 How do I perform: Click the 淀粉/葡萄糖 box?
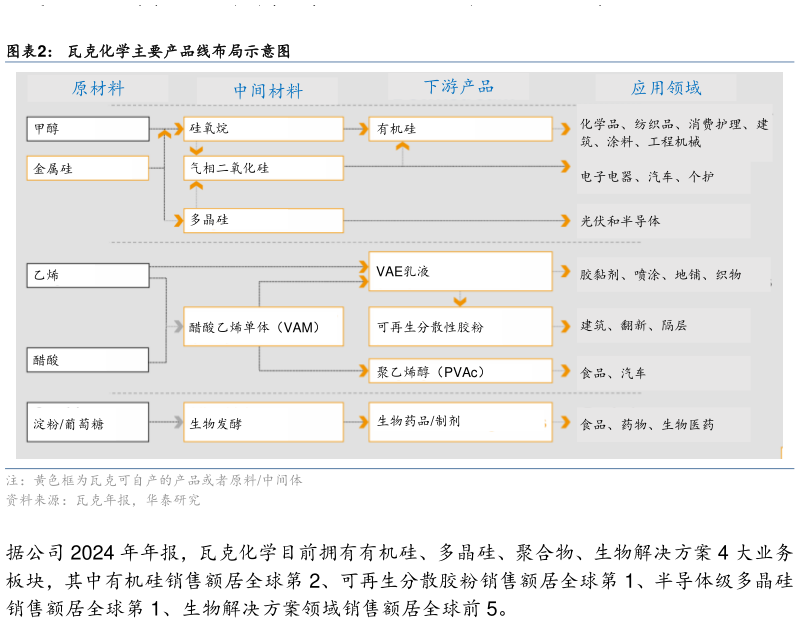point(88,422)
